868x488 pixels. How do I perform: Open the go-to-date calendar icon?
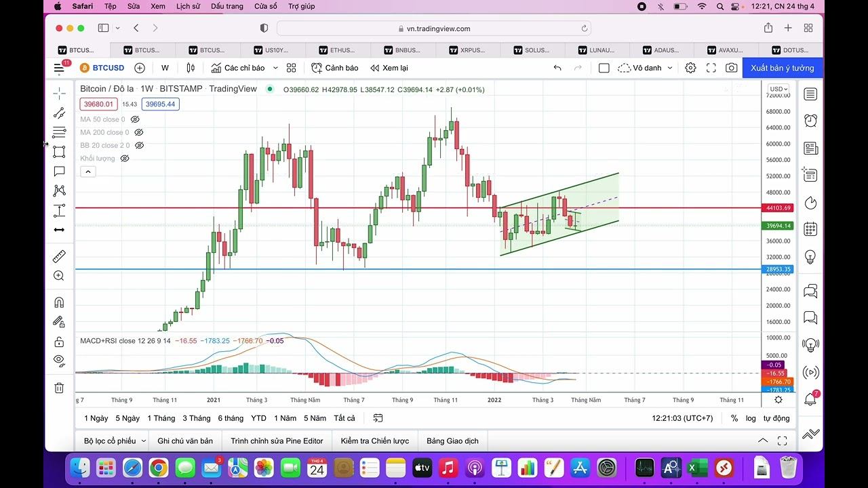[x=378, y=418]
